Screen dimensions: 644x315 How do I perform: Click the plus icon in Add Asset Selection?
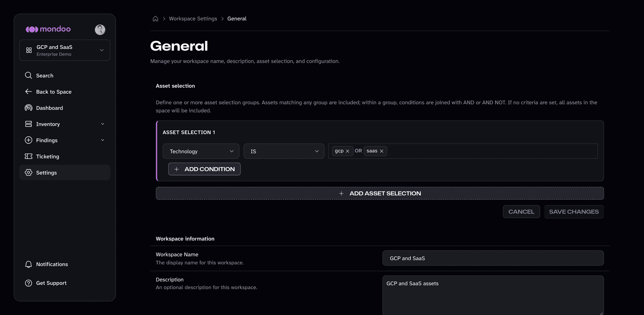[x=341, y=194]
